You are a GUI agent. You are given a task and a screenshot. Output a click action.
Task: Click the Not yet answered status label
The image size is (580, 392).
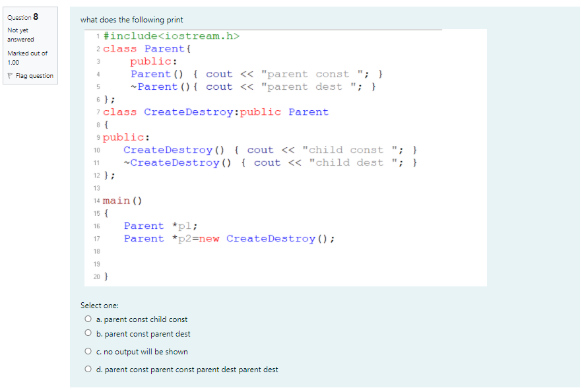point(16,34)
